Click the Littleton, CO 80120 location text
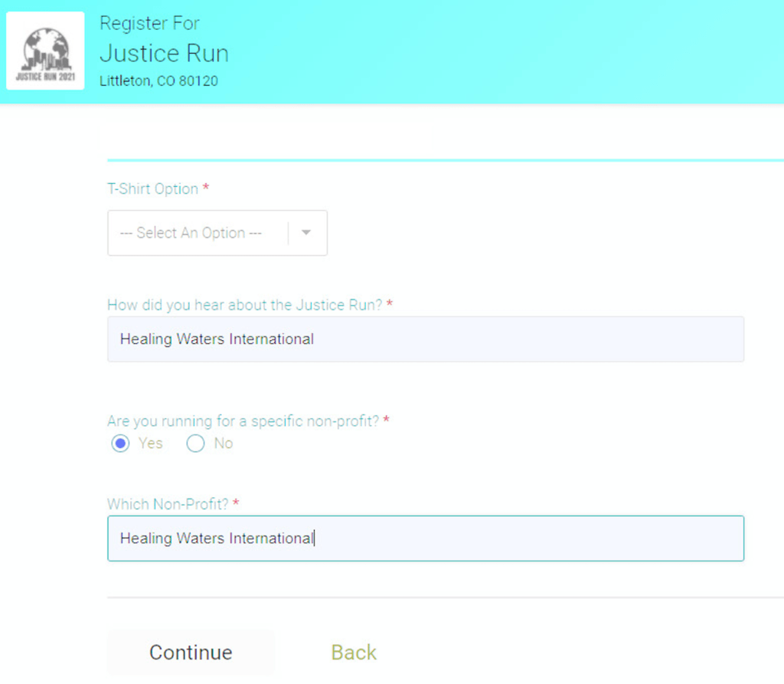Viewport: 784px width, 684px height. point(158,81)
